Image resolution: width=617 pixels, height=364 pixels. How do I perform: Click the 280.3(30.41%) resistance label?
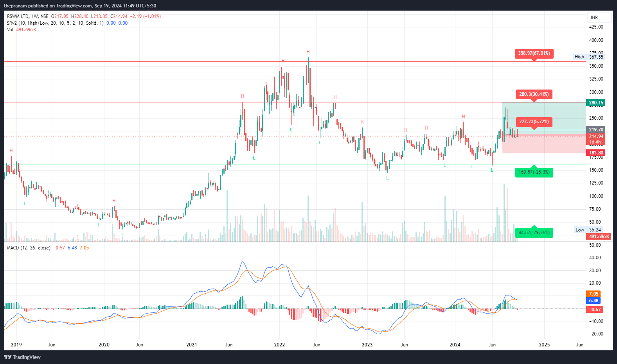[x=534, y=94]
